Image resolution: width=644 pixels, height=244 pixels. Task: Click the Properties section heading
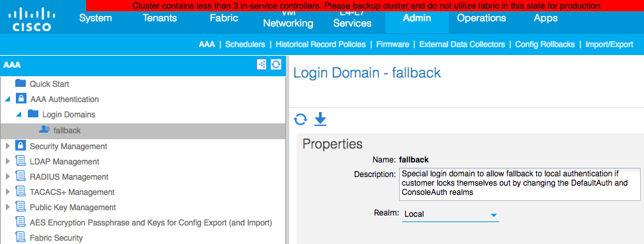(x=333, y=144)
